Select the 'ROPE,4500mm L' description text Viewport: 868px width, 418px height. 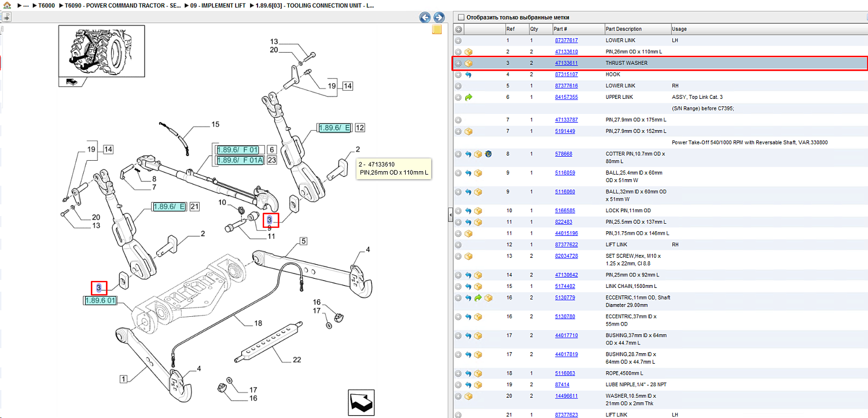624,373
